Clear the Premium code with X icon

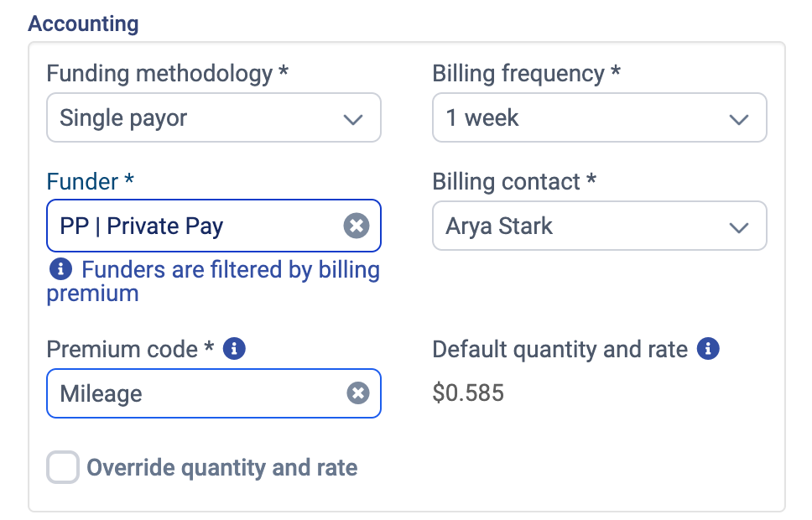pos(358,393)
